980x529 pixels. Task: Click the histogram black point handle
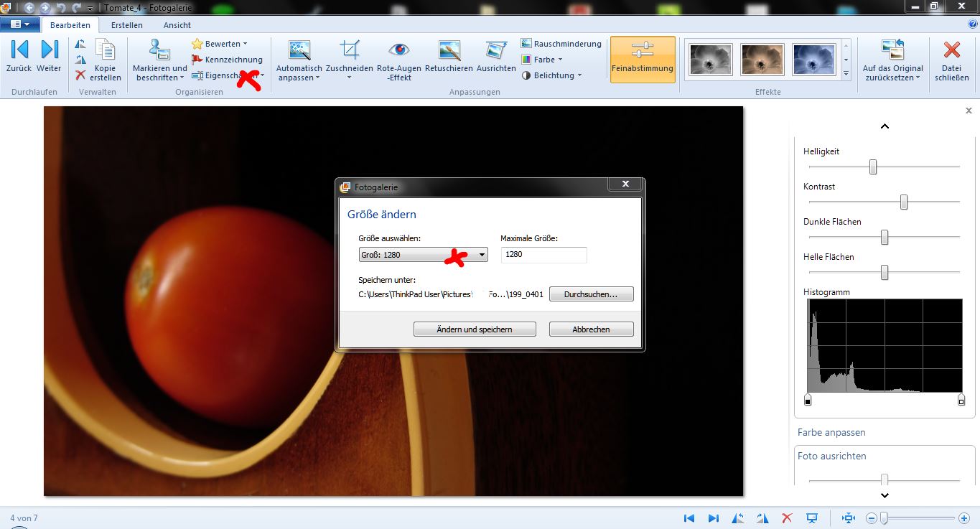[808, 400]
